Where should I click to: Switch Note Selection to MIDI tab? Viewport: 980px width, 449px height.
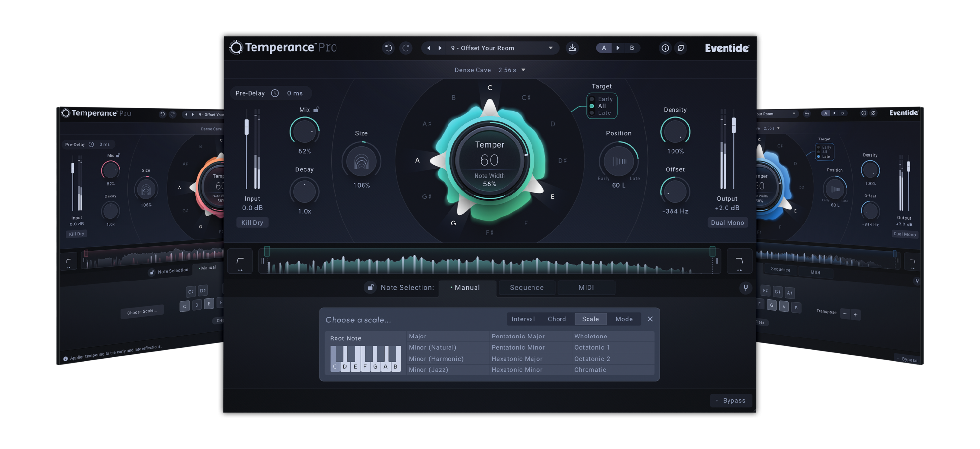pyautogui.click(x=586, y=287)
